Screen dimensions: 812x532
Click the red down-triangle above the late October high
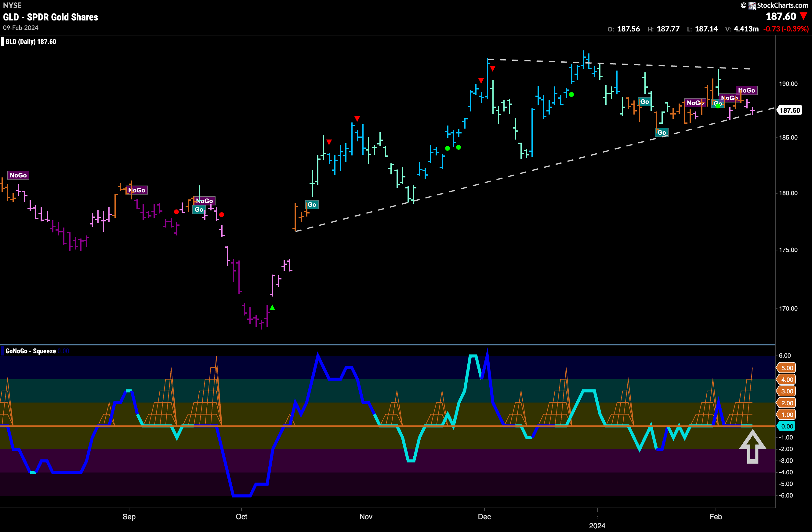357,118
